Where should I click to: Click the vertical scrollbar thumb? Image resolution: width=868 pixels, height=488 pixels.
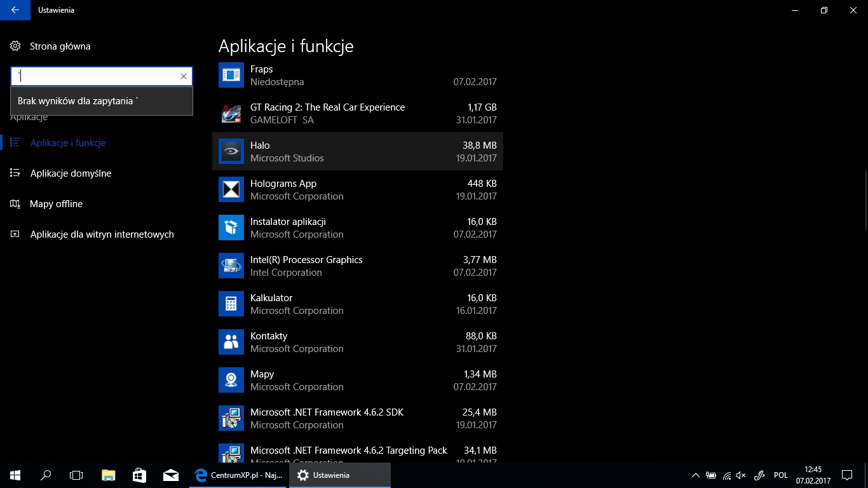pos(865,201)
